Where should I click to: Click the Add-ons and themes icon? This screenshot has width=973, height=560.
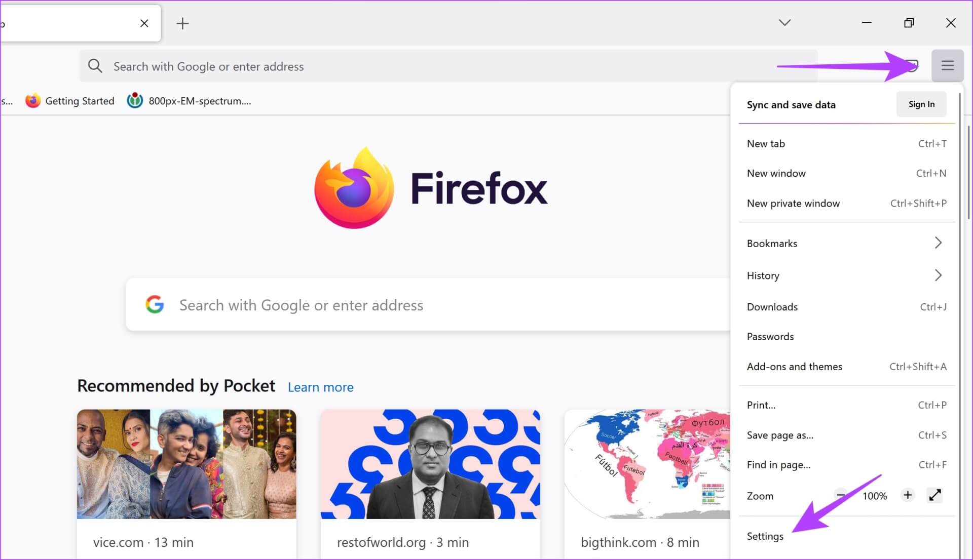(795, 367)
